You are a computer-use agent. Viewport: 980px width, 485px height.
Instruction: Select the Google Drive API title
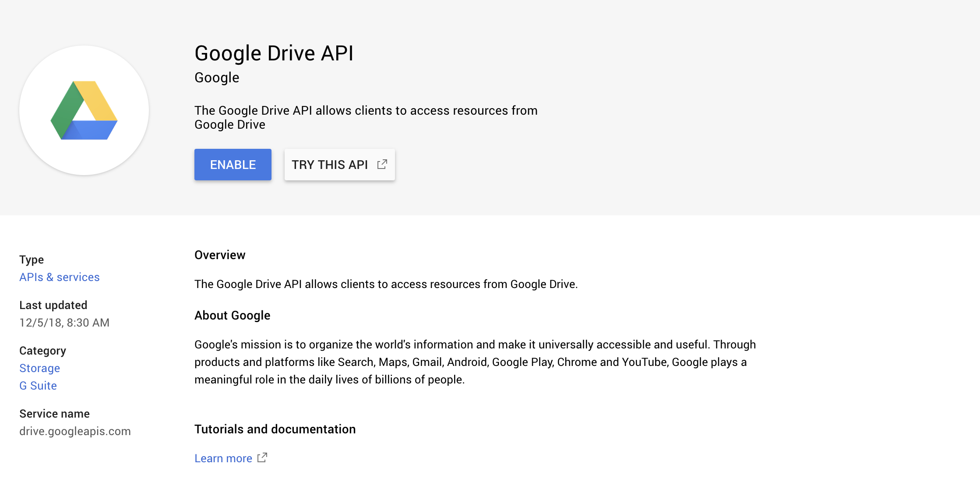point(274,53)
